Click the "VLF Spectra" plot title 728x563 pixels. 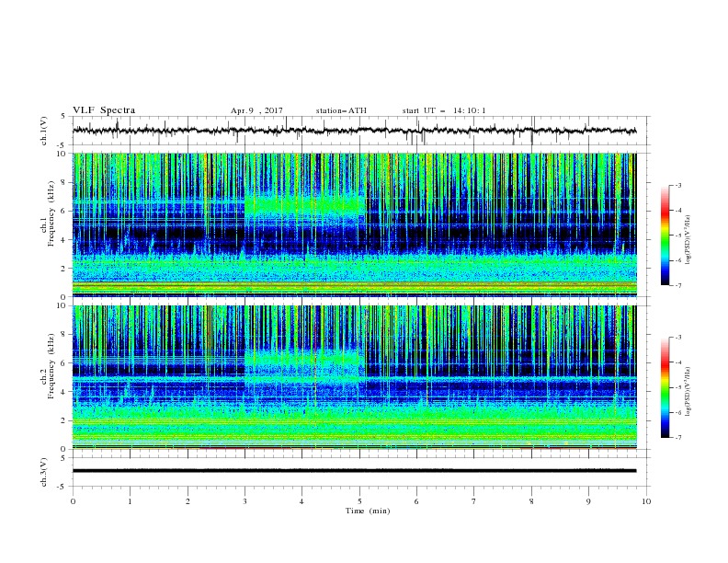click(x=104, y=110)
